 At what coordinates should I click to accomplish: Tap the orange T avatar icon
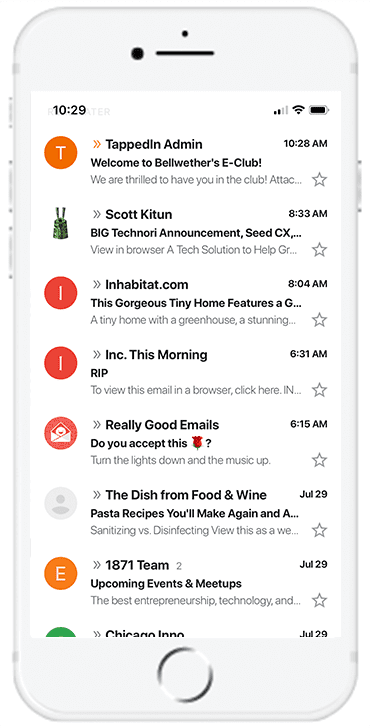60,153
